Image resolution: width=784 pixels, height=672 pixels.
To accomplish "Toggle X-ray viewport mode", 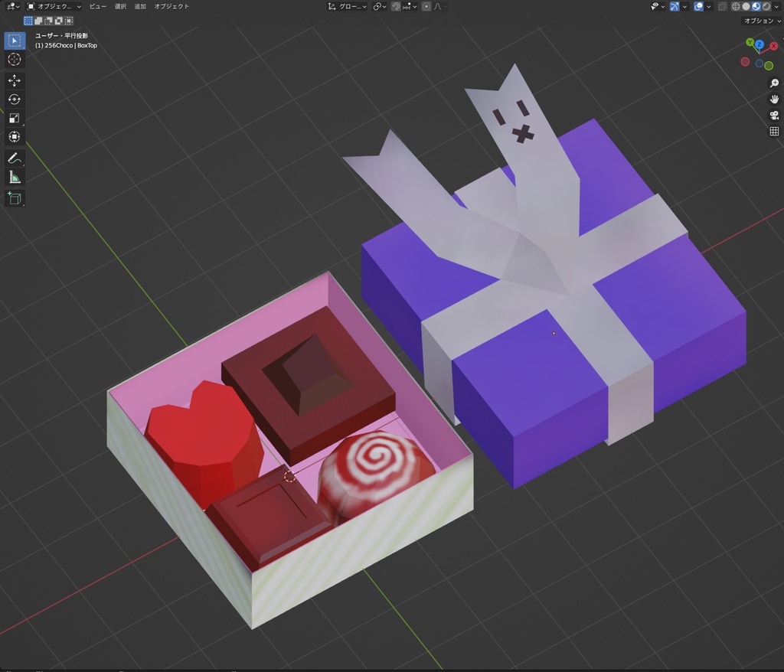I will tap(724, 6).
